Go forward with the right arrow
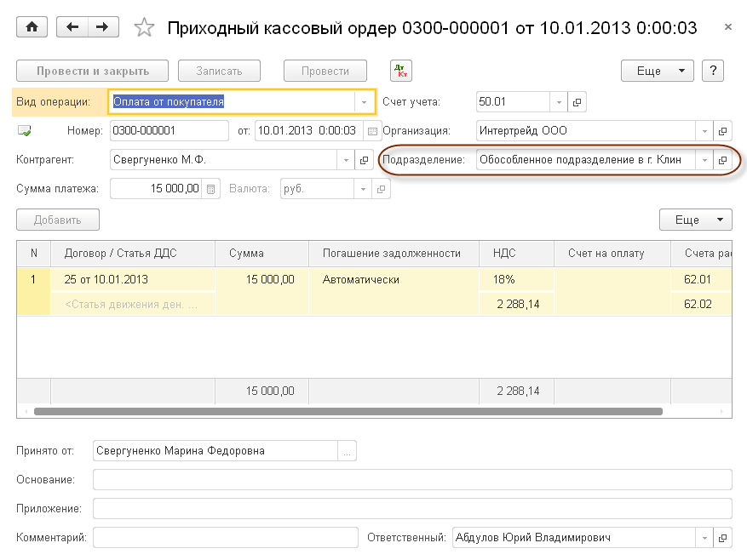The image size is (747, 560). pos(102,27)
